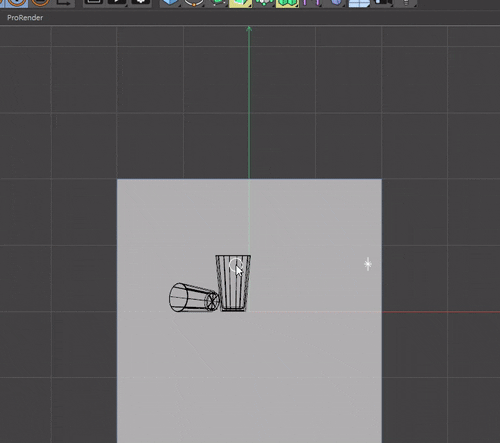The width and height of the screenshot is (500, 443).
Task: Open the Render Settings gear icon
Action: [x=141, y=3]
